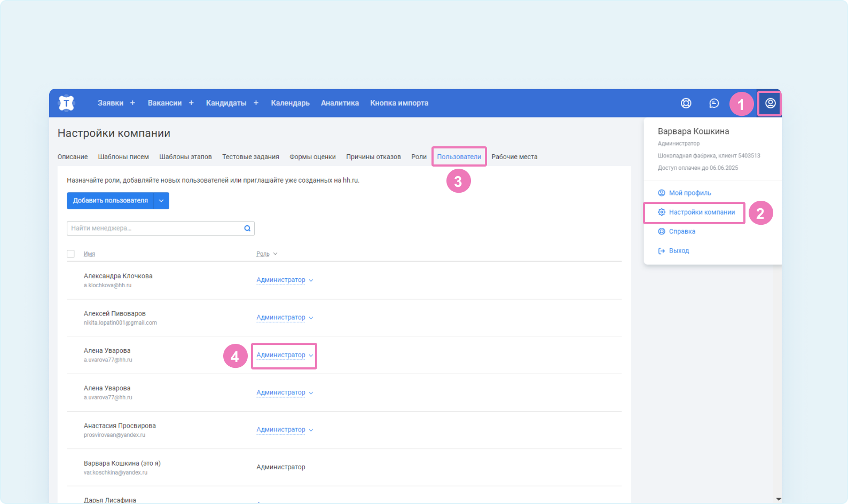Click the Добавить пользователя button

coord(111,201)
